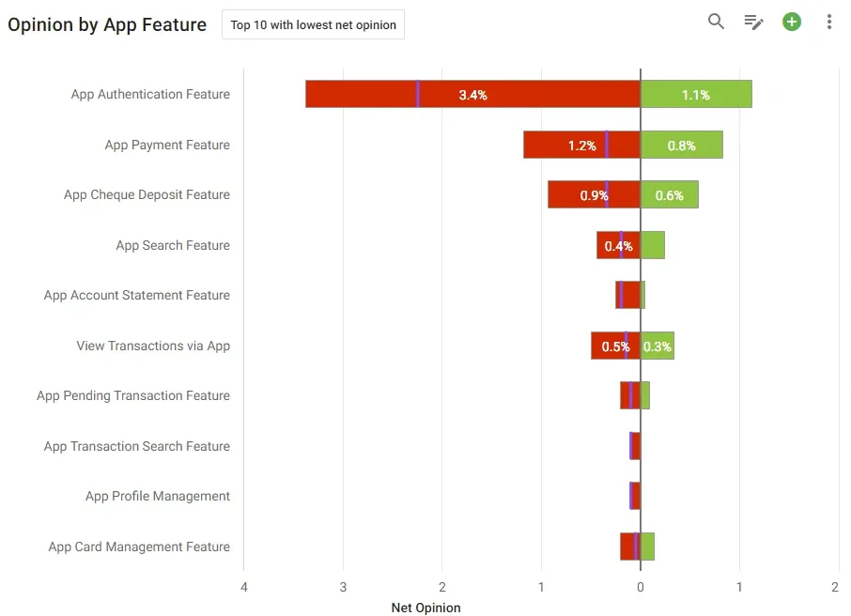Image resolution: width=851 pixels, height=616 pixels.
Task: Click the green 0.8% App Payment bar
Action: click(682, 145)
